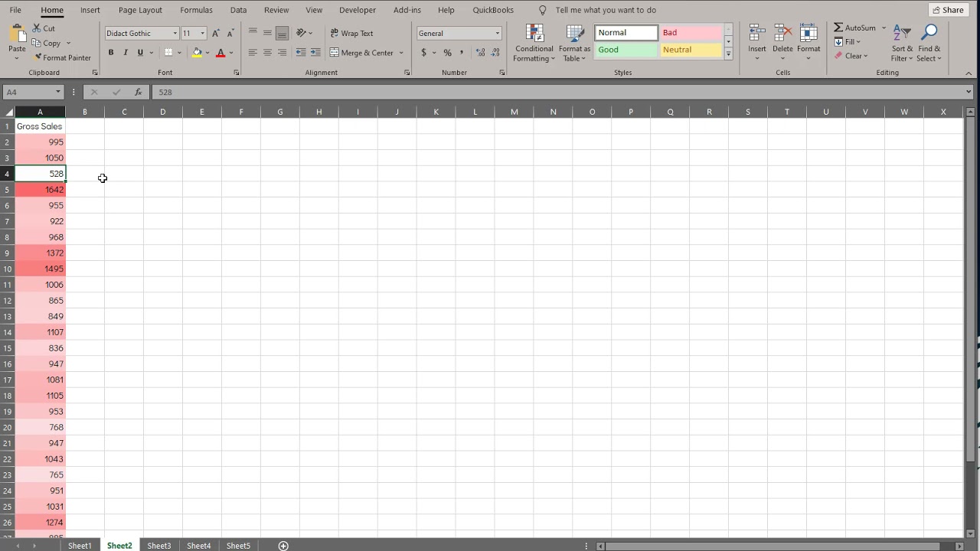Click the Paste clipboard icon
The height and width of the screenshot is (551, 980).
[17, 34]
